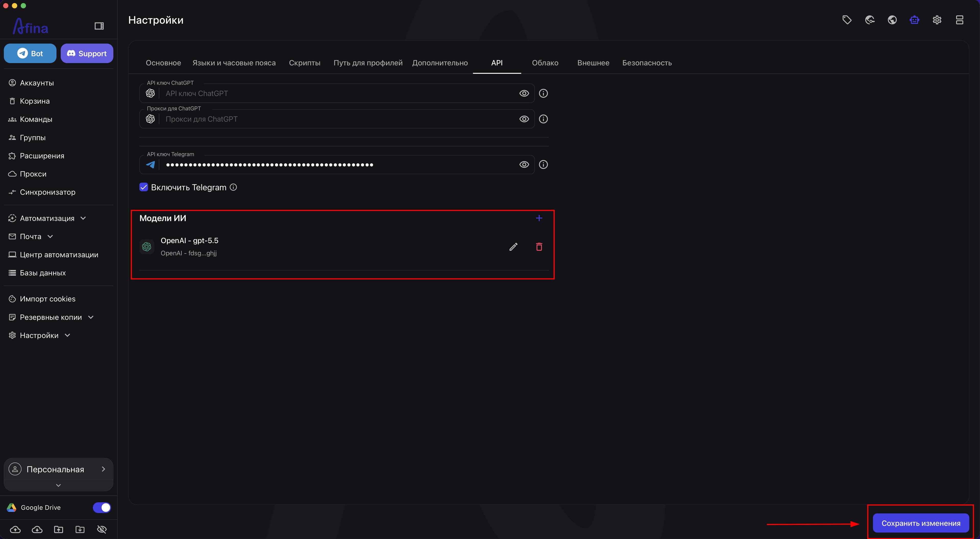Image resolution: width=980 pixels, height=539 pixels.
Task: Open the Персональная workspace selector
Action: pyautogui.click(x=58, y=469)
